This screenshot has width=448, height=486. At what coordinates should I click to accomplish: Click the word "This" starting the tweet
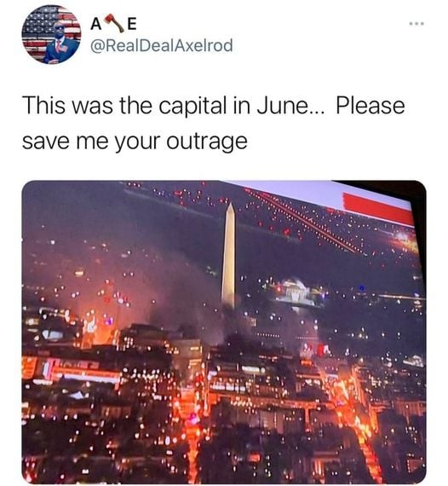coord(43,106)
